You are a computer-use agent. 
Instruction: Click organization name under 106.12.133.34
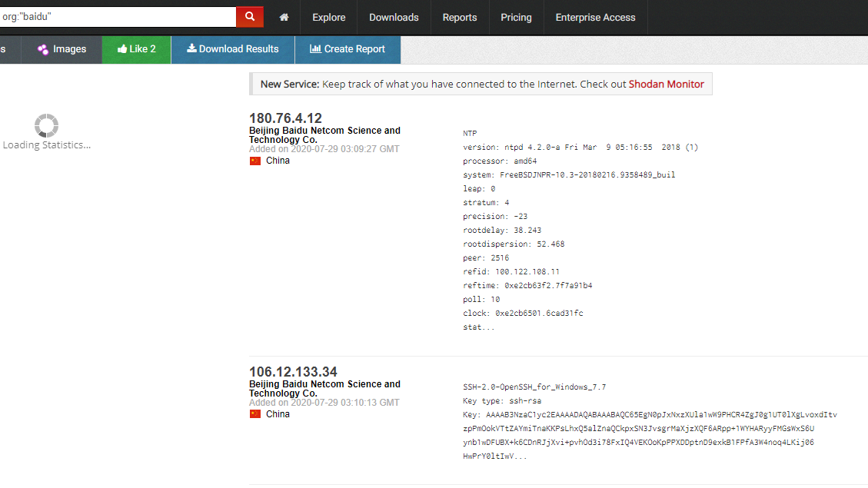[x=324, y=388]
